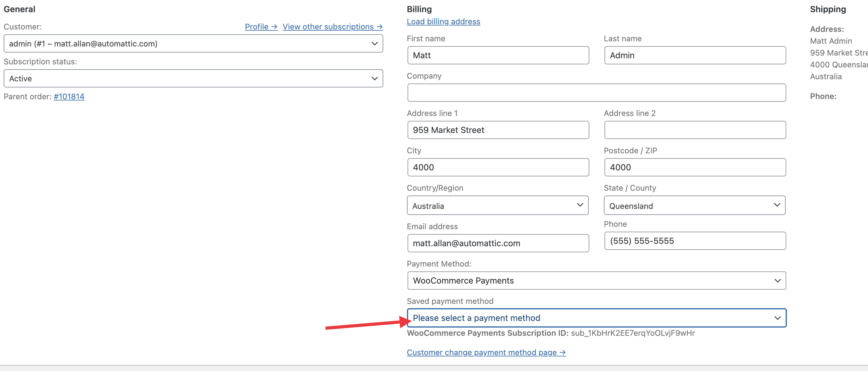
Task: Click the Last name field
Action: 695,55
